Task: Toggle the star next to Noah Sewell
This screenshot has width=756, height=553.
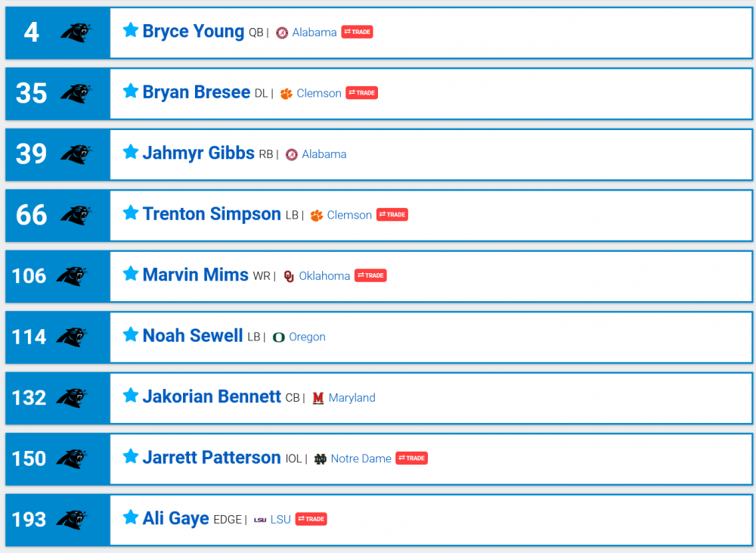Action: click(130, 334)
